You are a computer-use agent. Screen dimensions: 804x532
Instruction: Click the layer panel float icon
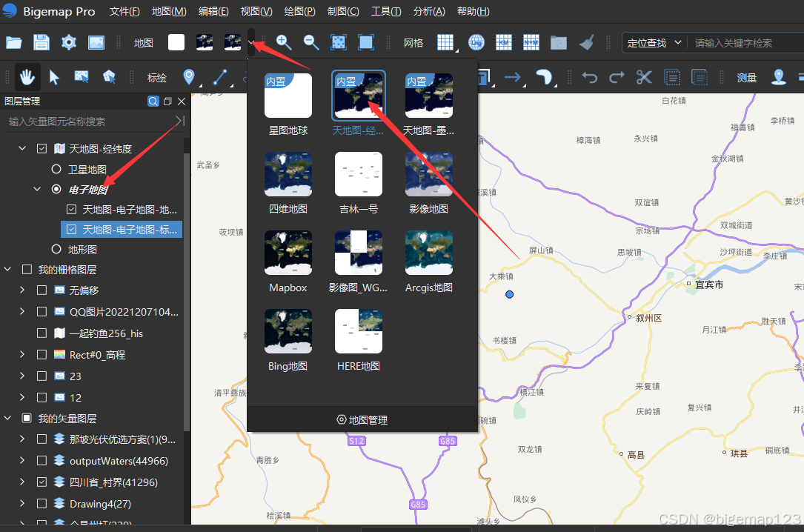[x=167, y=102]
